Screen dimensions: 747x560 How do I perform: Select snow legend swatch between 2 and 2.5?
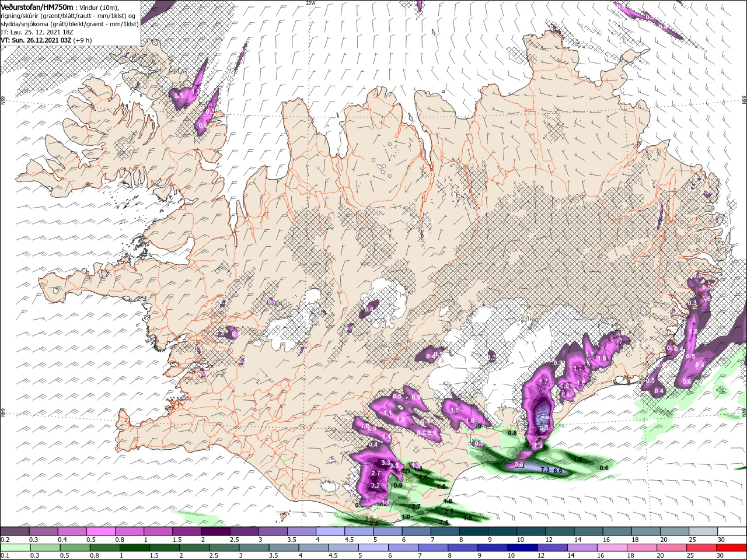(x=215, y=531)
